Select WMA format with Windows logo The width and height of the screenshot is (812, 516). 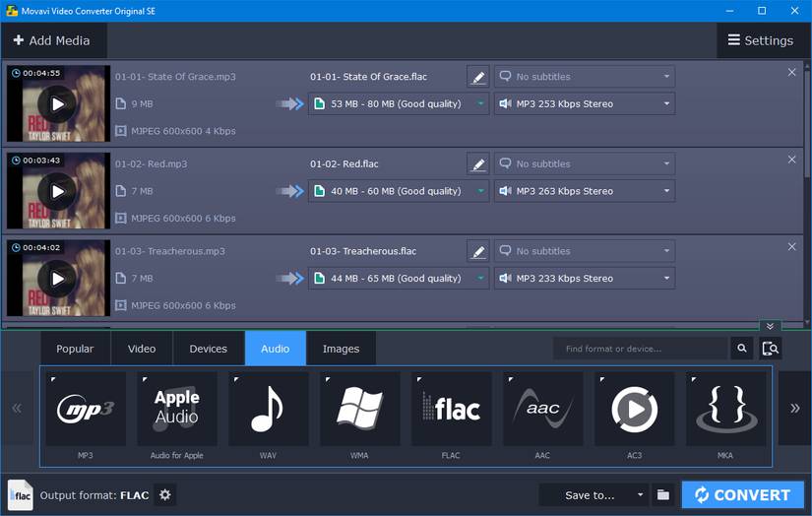coord(360,409)
